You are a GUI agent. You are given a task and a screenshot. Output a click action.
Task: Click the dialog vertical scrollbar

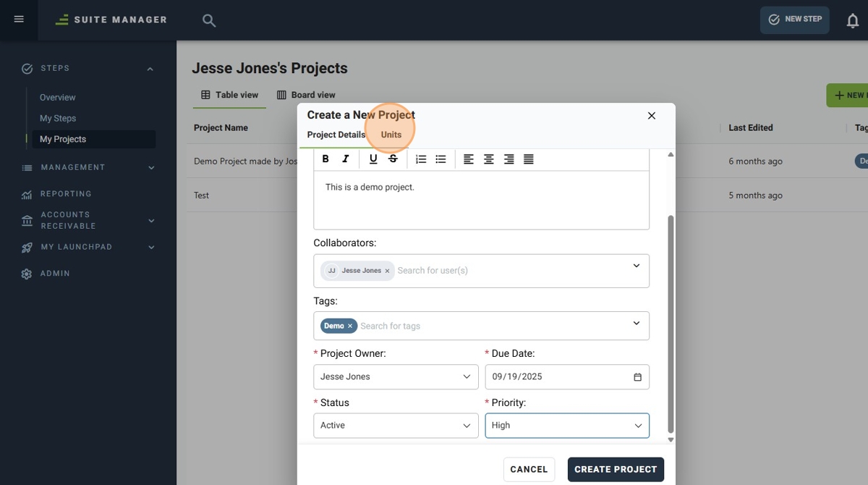click(671, 324)
